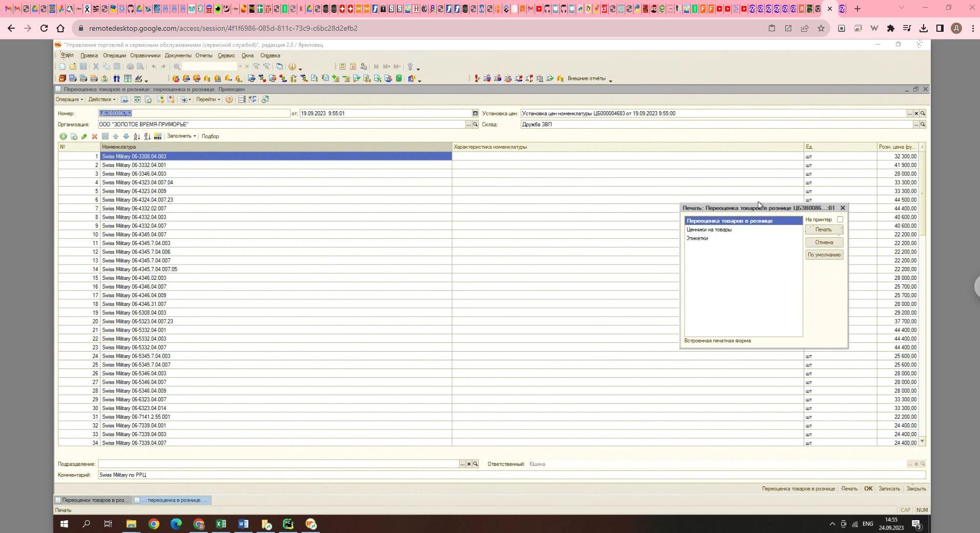Click the OK button at bottom

coord(868,489)
